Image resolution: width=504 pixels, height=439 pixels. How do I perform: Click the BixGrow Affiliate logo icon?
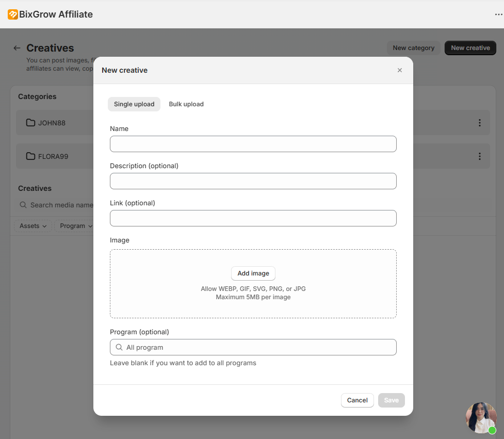click(13, 14)
